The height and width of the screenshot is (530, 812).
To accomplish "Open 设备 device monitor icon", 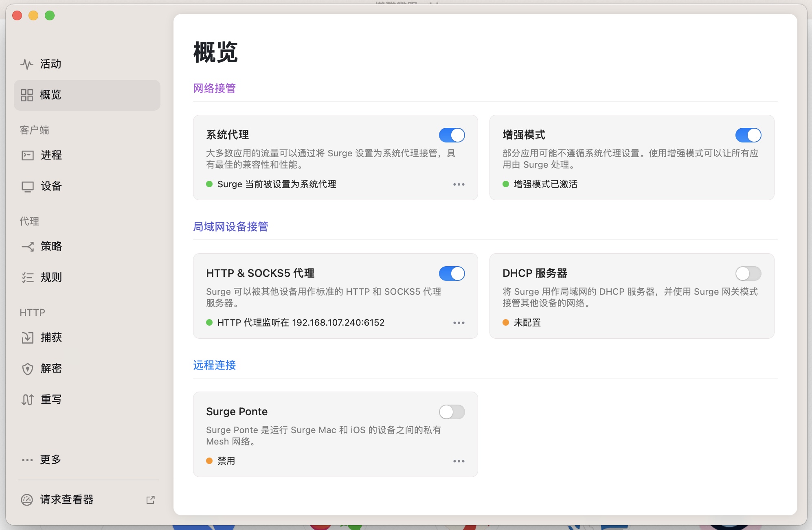I will click(27, 186).
